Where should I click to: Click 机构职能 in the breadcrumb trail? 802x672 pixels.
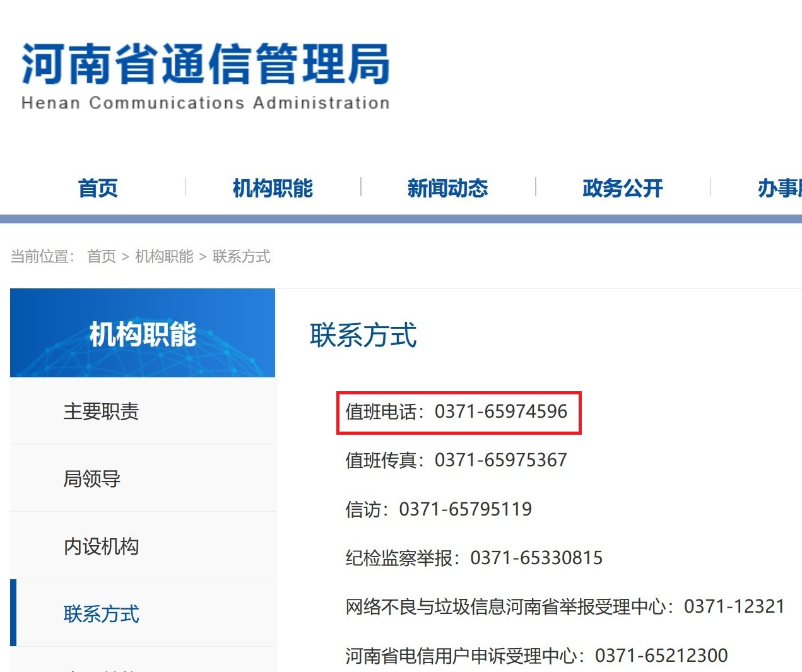click(x=164, y=256)
